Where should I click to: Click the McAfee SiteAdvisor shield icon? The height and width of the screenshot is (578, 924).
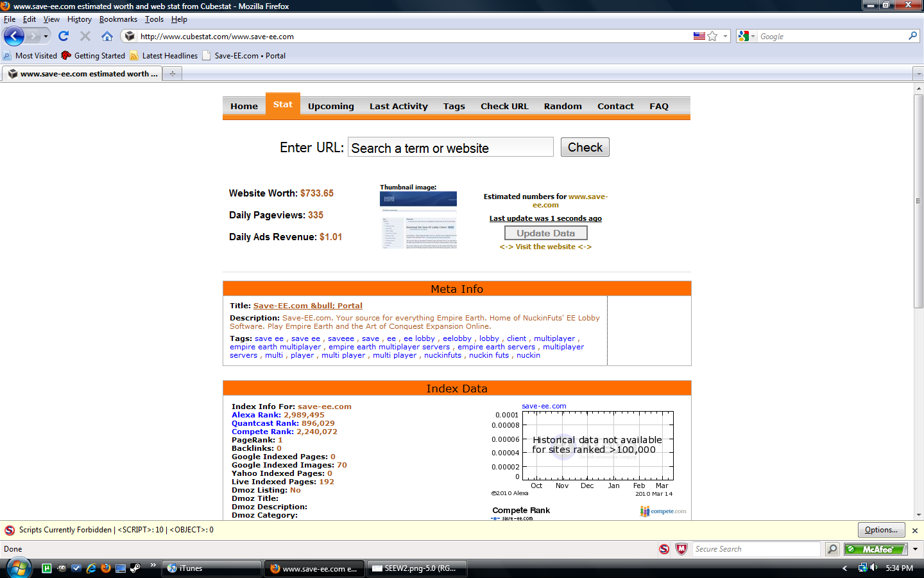681,549
